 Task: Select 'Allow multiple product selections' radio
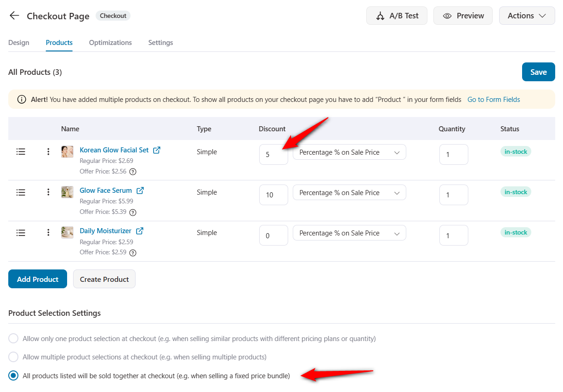click(14, 357)
